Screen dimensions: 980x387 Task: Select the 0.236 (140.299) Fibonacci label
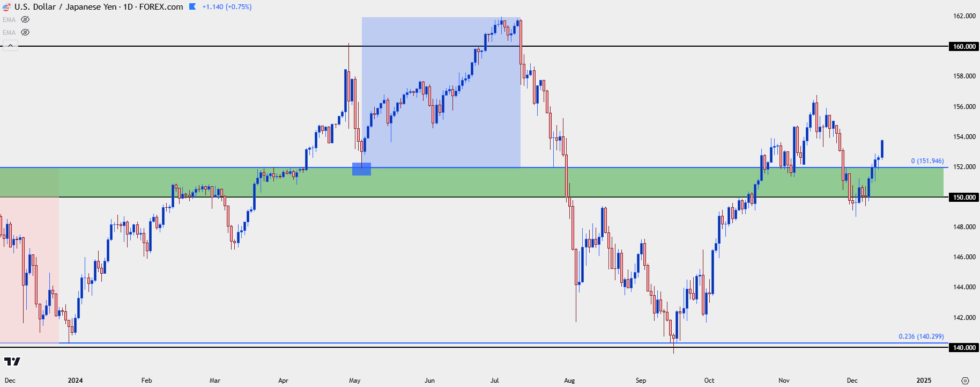(921, 337)
